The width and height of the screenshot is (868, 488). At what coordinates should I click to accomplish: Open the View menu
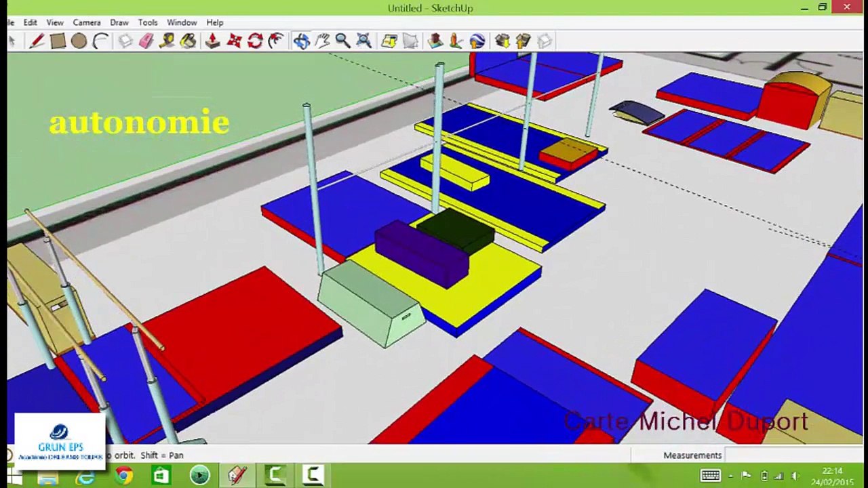(55, 22)
